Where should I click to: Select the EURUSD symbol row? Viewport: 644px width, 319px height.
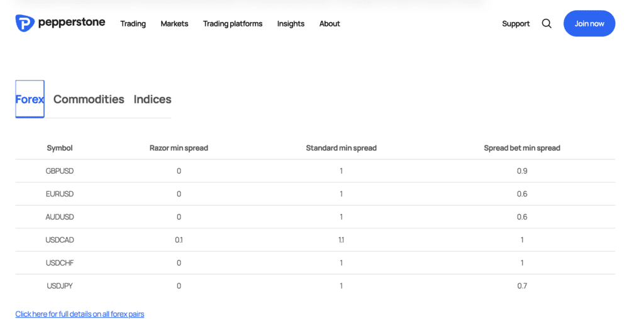pos(315,194)
